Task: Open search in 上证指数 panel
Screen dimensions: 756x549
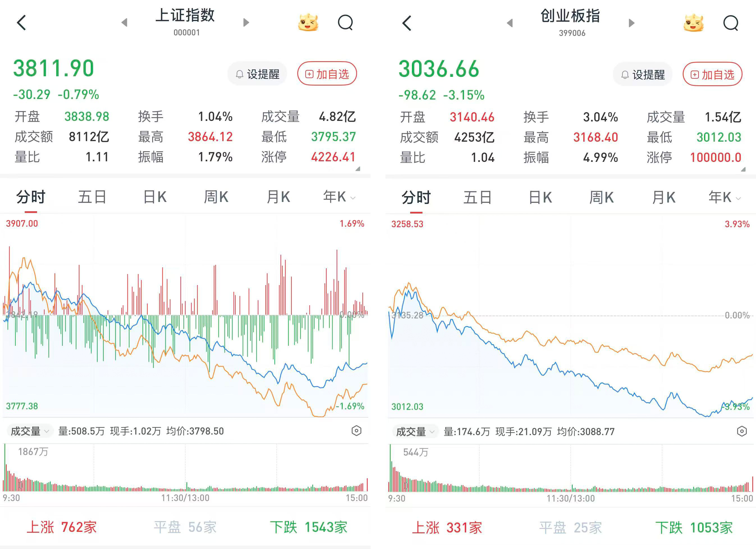Action: tap(345, 23)
